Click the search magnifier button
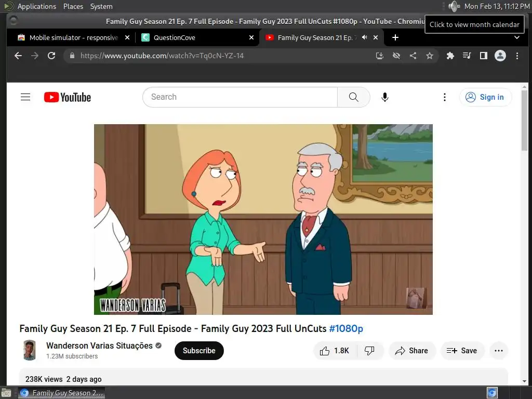Image resolution: width=532 pixels, height=399 pixels. (353, 97)
